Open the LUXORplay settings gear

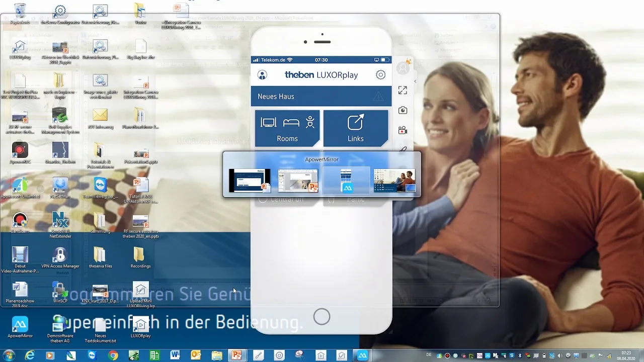pyautogui.click(x=381, y=75)
